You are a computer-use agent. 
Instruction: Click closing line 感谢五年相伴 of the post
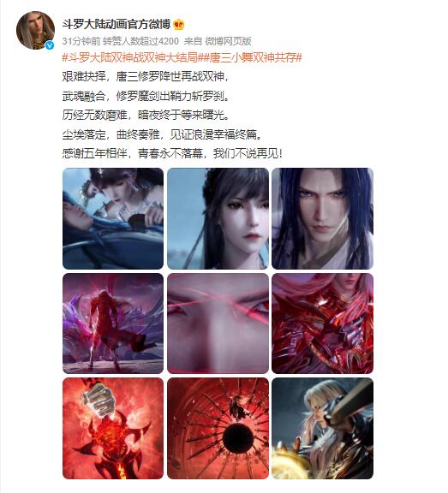[x=172, y=153]
